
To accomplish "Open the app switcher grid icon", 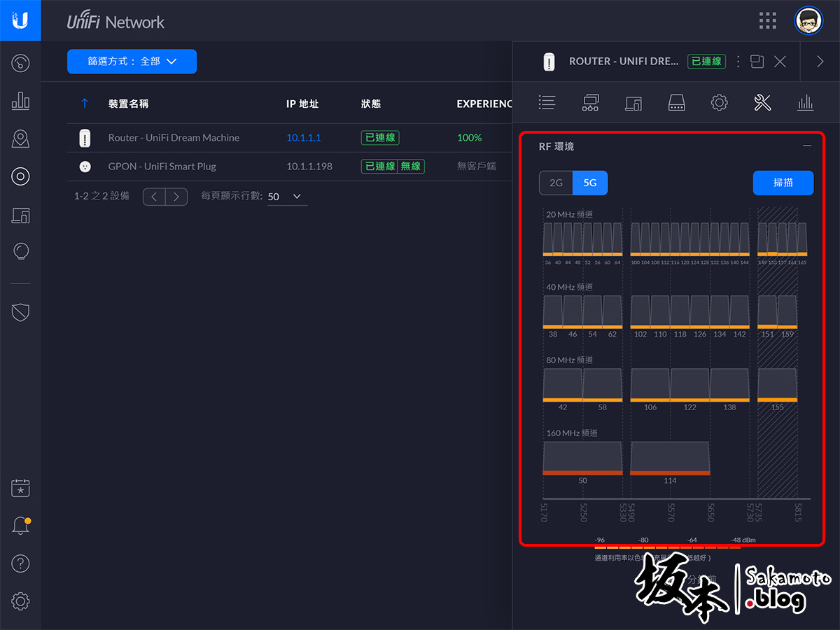I will pos(768,20).
